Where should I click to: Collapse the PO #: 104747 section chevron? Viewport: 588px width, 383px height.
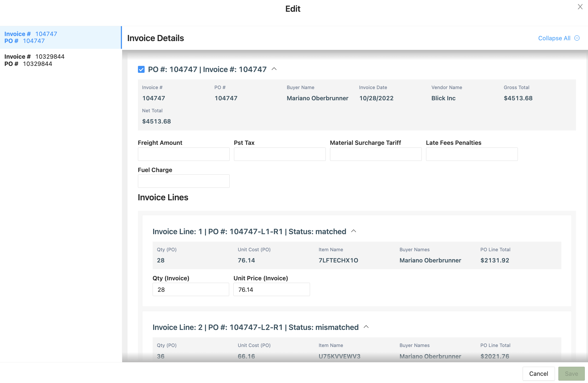274,69
